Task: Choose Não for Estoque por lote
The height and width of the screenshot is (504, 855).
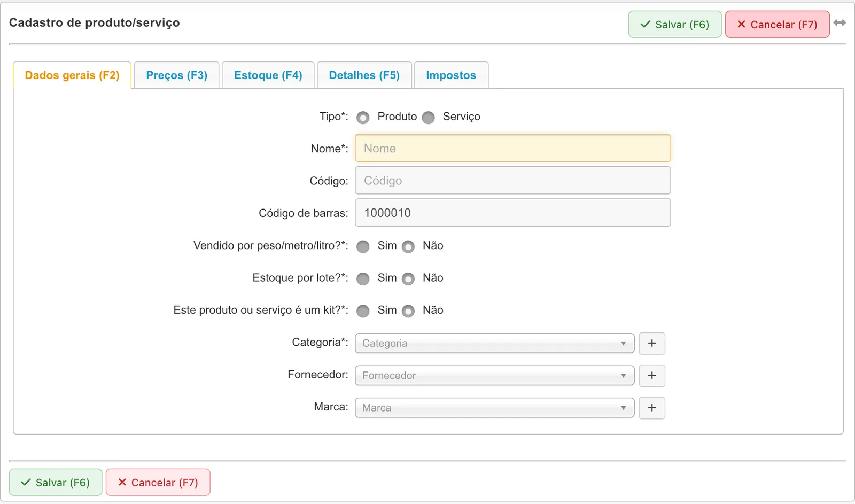Action: 408,279
